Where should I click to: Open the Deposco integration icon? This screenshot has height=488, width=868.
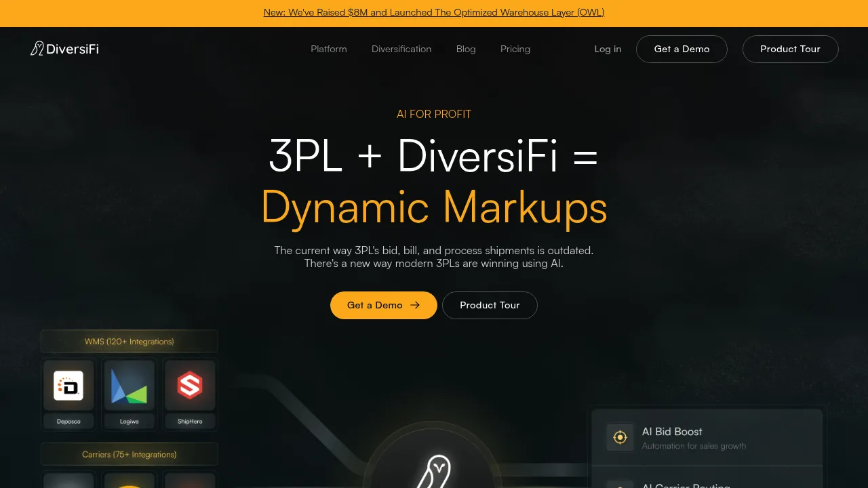coord(68,386)
